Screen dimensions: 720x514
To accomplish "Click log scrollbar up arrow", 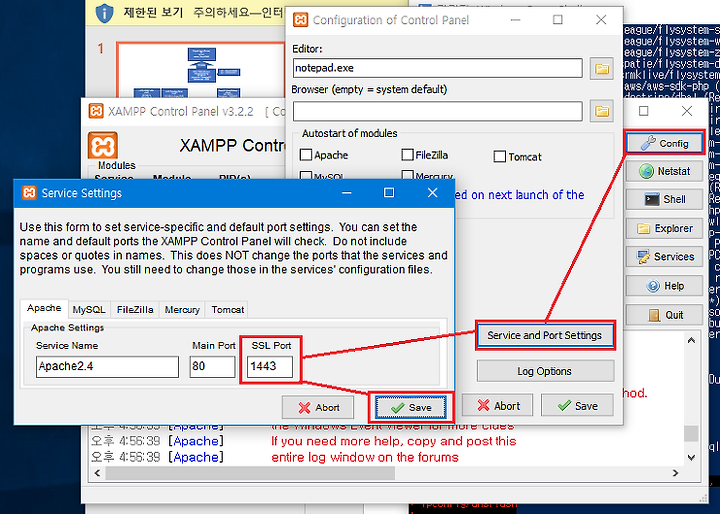I will click(692, 340).
